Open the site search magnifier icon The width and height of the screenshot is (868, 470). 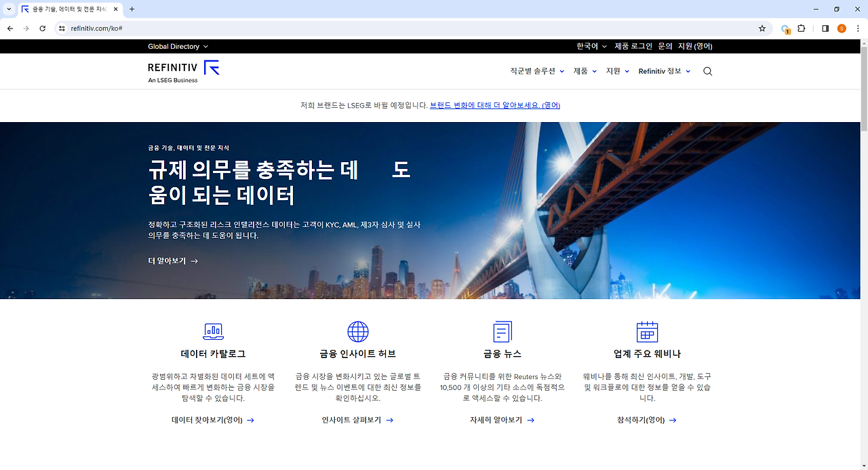click(707, 71)
